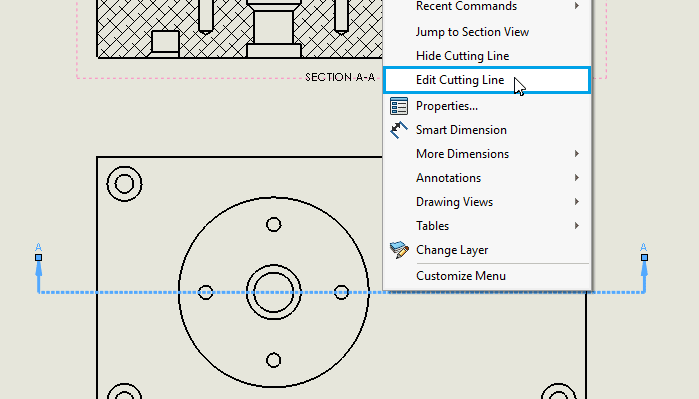Viewport: 699px width, 399px height.
Task: Choose Change Layer
Action: [487, 250]
